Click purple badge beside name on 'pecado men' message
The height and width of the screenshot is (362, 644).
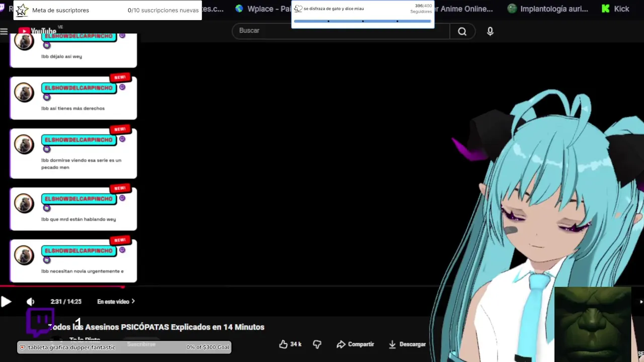[x=122, y=139]
